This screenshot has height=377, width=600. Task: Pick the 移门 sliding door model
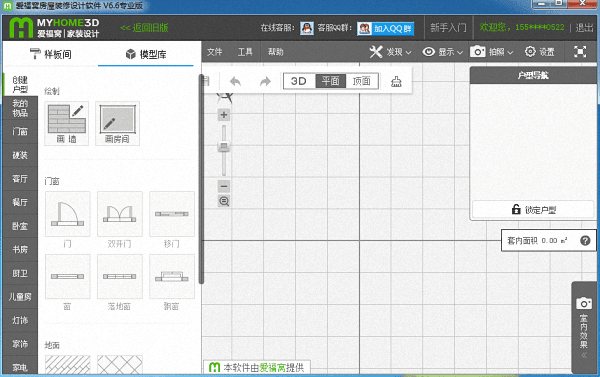tap(172, 214)
